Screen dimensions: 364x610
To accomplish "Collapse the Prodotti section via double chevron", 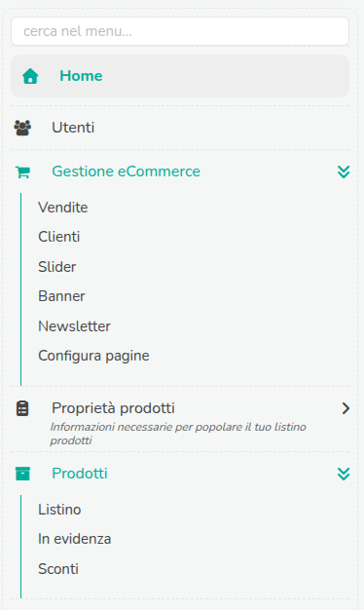I will click(x=344, y=474).
